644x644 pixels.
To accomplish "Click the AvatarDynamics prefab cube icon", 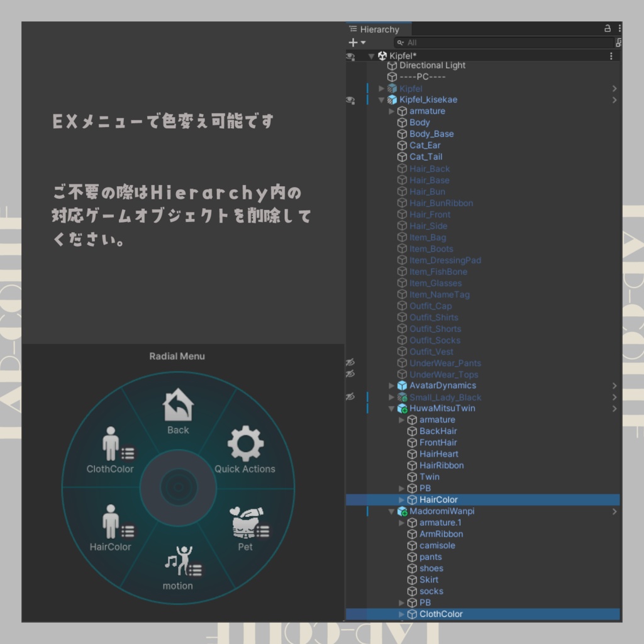I will tap(402, 386).
